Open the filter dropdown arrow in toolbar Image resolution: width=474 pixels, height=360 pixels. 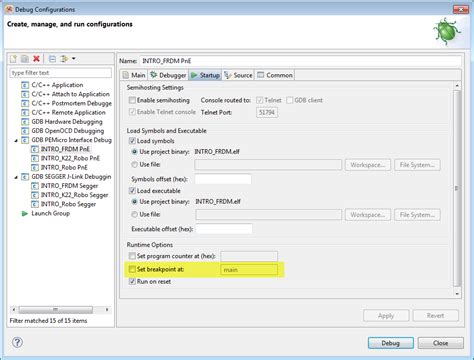(74, 59)
